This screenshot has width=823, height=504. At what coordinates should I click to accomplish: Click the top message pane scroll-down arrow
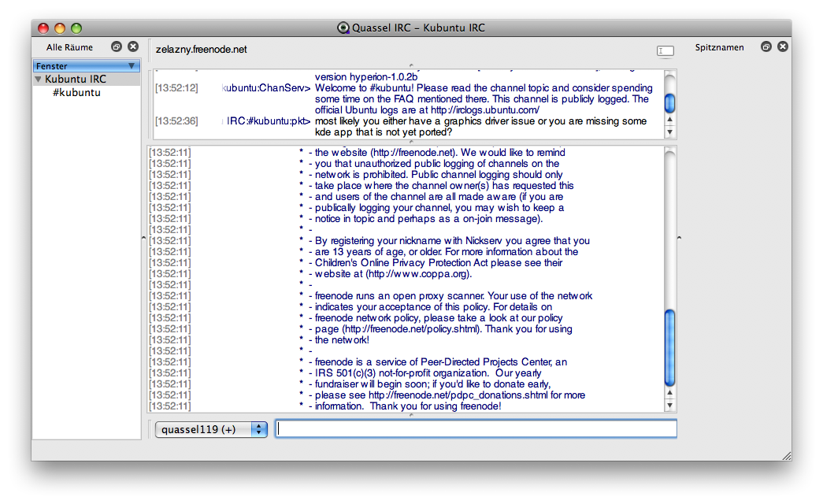(x=669, y=132)
